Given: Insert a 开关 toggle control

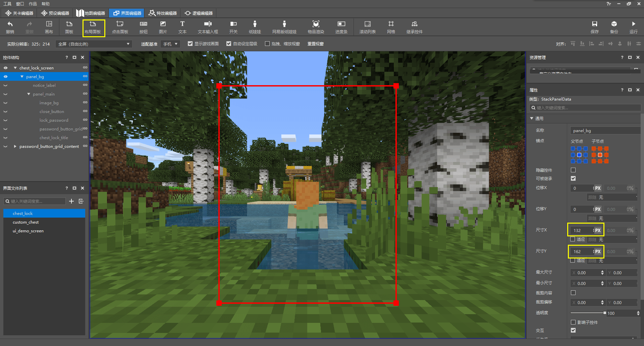Looking at the screenshot, I should [x=233, y=27].
